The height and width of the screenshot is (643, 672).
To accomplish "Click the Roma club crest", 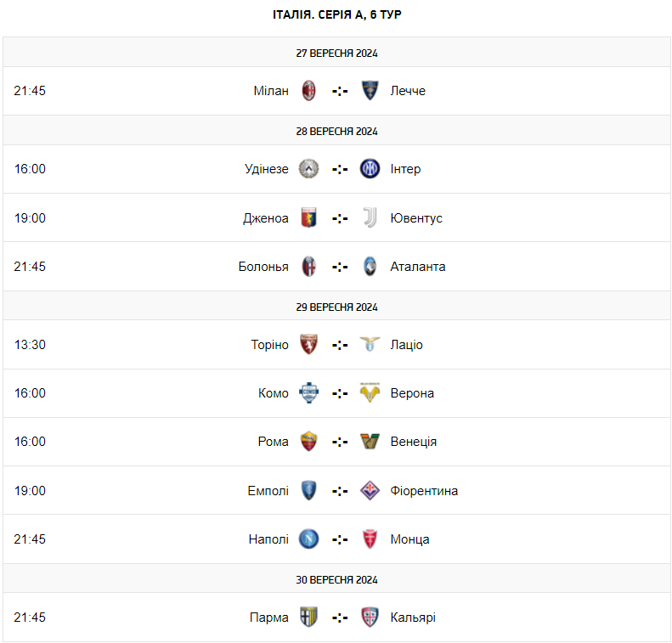I will point(309,442).
